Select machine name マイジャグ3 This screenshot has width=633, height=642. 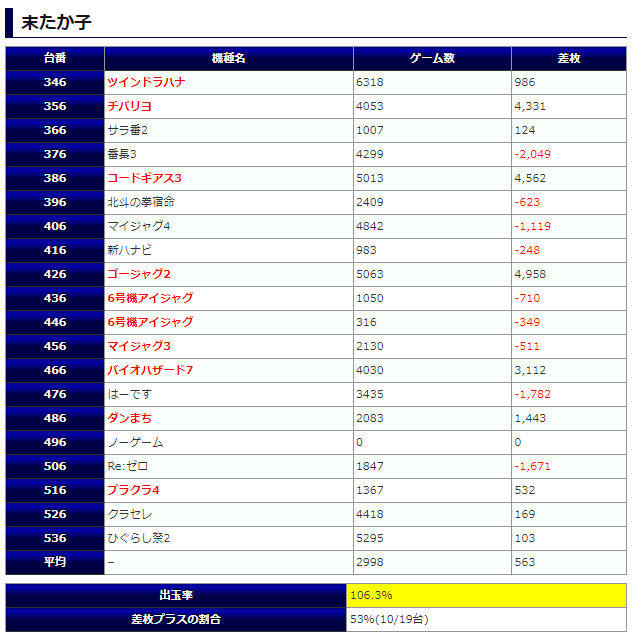(x=138, y=346)
